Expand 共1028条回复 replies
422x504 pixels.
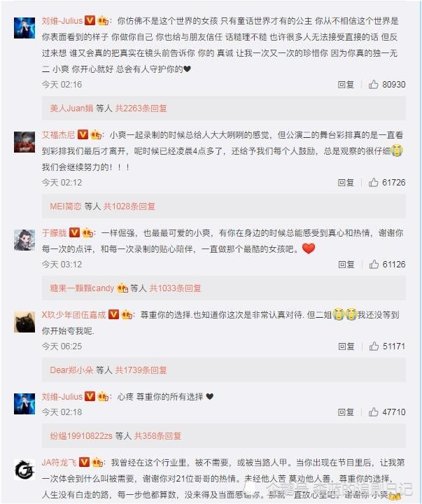click(129, 206)
